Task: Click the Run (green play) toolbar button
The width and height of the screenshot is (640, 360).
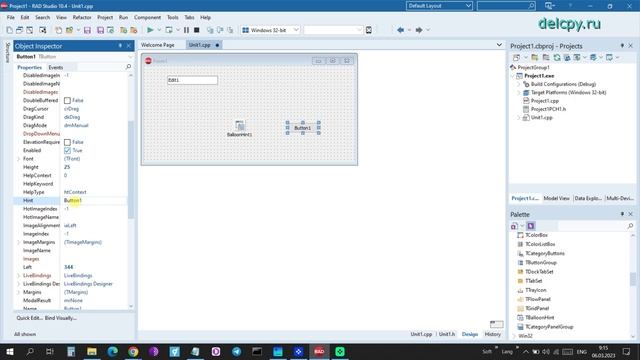Action: pos(150,30)
